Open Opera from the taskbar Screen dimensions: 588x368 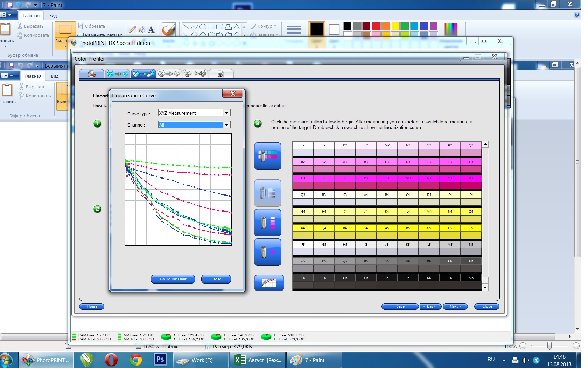point(111,360)
